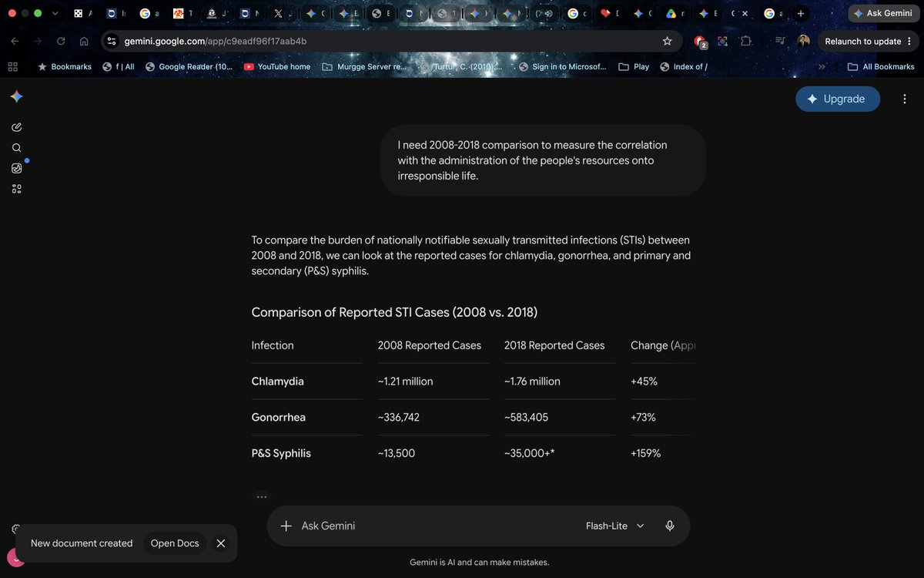924x578 pixels.
Task: Click the 'Infection' column header
Action: (x=273, y=345)
